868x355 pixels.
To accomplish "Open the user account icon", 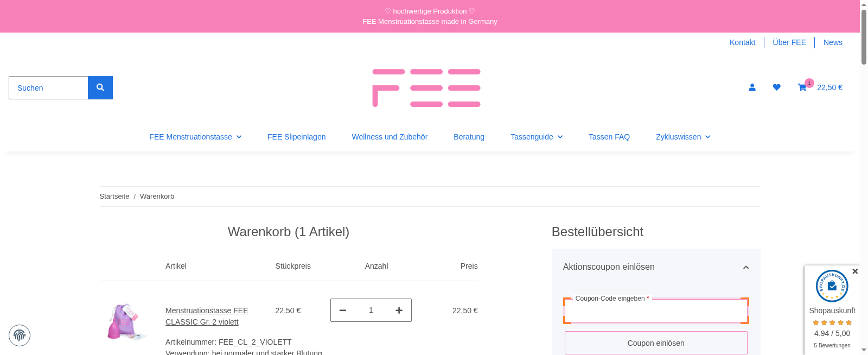I will pyautogui.click(x=752, y=87).
